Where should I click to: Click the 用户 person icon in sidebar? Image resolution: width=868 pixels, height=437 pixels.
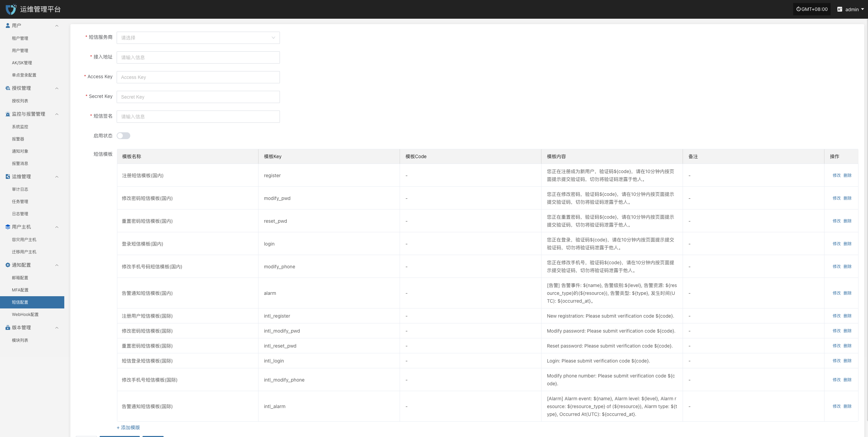pos(8,26)
